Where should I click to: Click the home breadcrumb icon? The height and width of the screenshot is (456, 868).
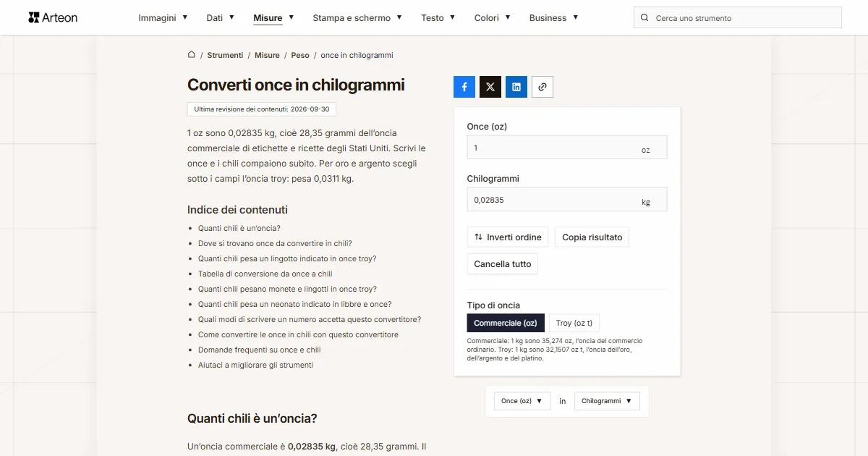click(192, 55)
